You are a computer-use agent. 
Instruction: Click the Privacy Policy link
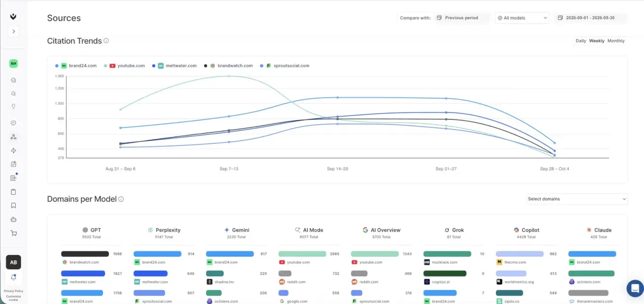click(x=13, y=291)
